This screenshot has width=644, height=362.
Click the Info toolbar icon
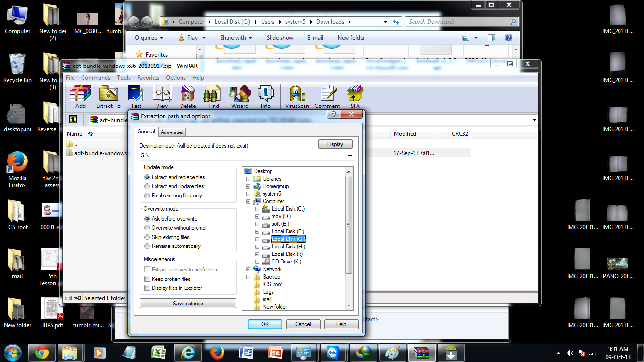point(265,97)
